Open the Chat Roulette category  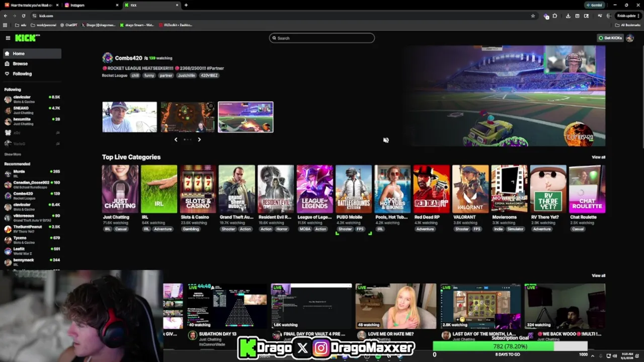[x=587, y=189]
